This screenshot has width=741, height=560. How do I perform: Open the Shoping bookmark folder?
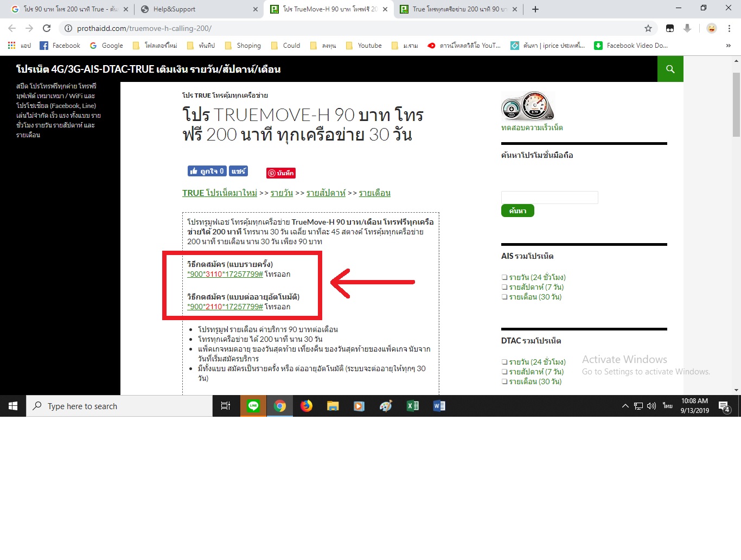tap(242, 46)
